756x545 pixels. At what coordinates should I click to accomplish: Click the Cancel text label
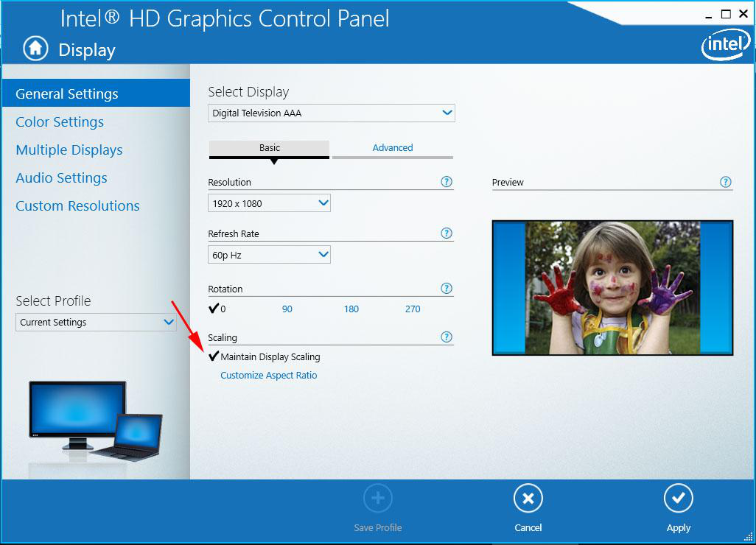pos(528,527)
